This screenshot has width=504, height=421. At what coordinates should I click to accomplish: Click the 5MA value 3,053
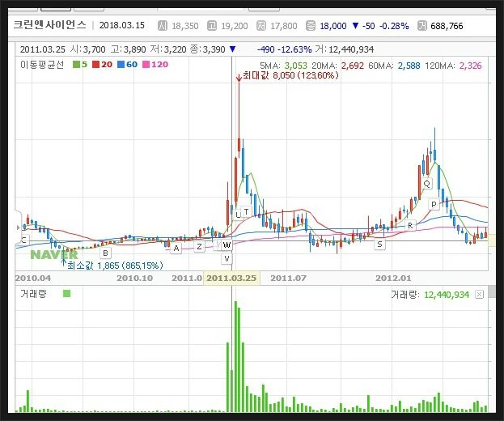click(x=296, y=66)
